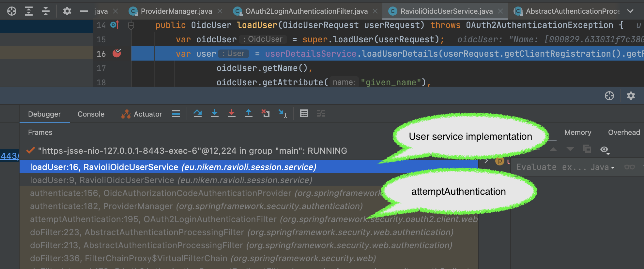Screen dimensions: 644x269
Task: Open debug tool window settings gear
Action: coord(631,96)
